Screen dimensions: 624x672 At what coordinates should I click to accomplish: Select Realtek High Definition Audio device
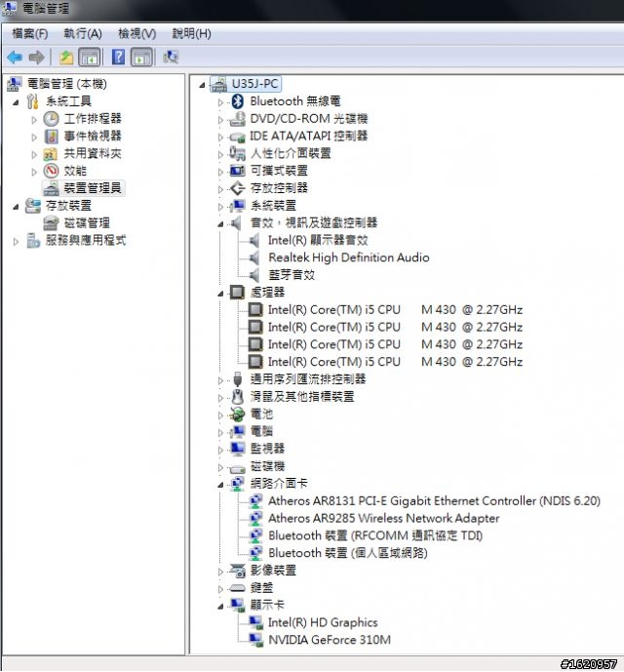pyautogui.click(x=349, y=257)
